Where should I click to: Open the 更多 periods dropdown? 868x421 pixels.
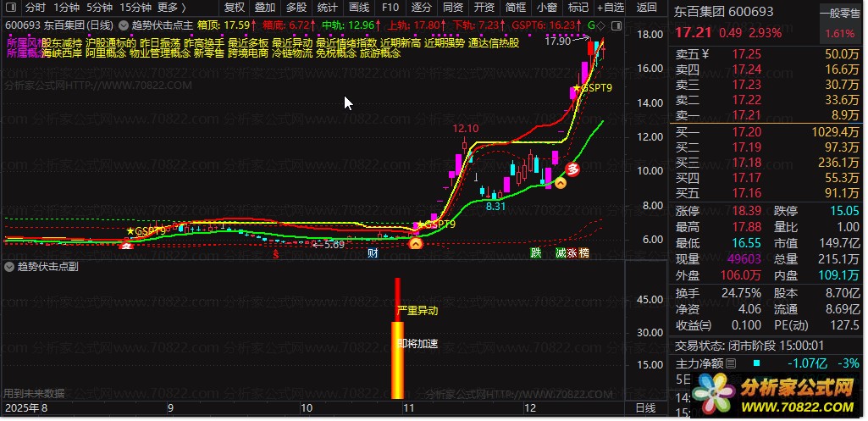tap(172, 8)
